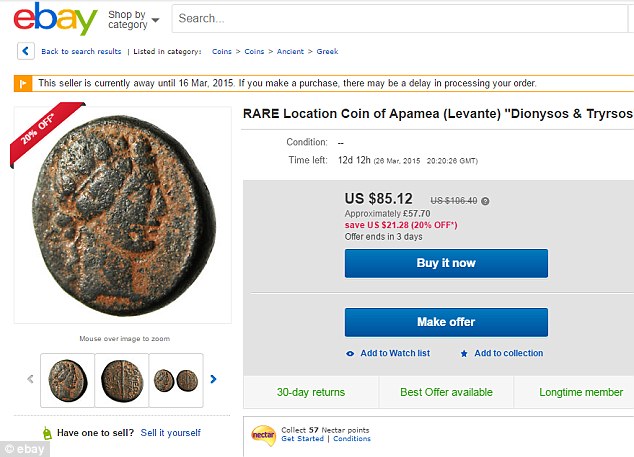This screenshot has height=457, width=634.
Task: Click the eye icon for Add to Watch list
Action: (350, 353)
